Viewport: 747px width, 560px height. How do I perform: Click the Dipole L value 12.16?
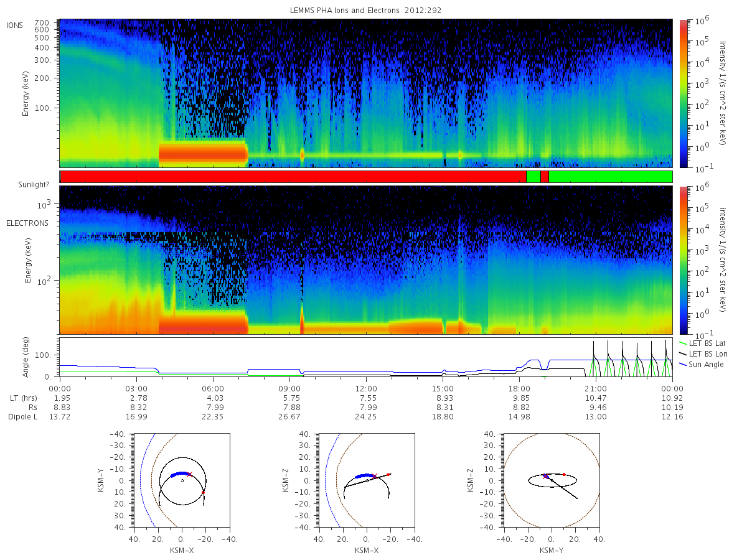click(x=672, y=416)
